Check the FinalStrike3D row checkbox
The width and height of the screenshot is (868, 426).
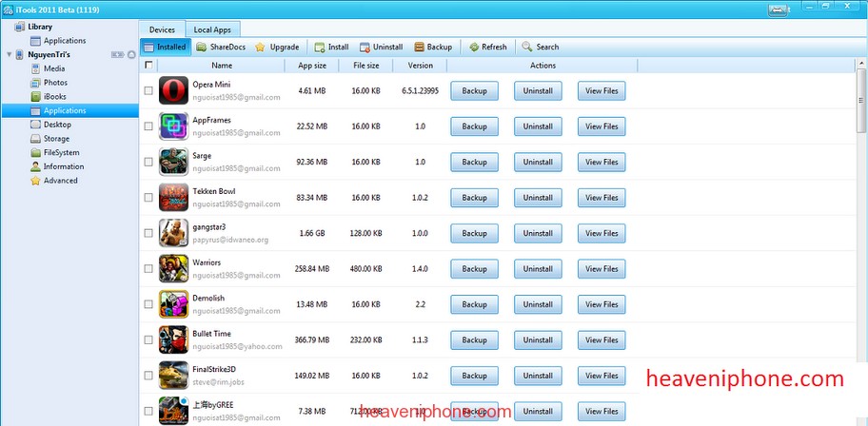coord(148,375)
